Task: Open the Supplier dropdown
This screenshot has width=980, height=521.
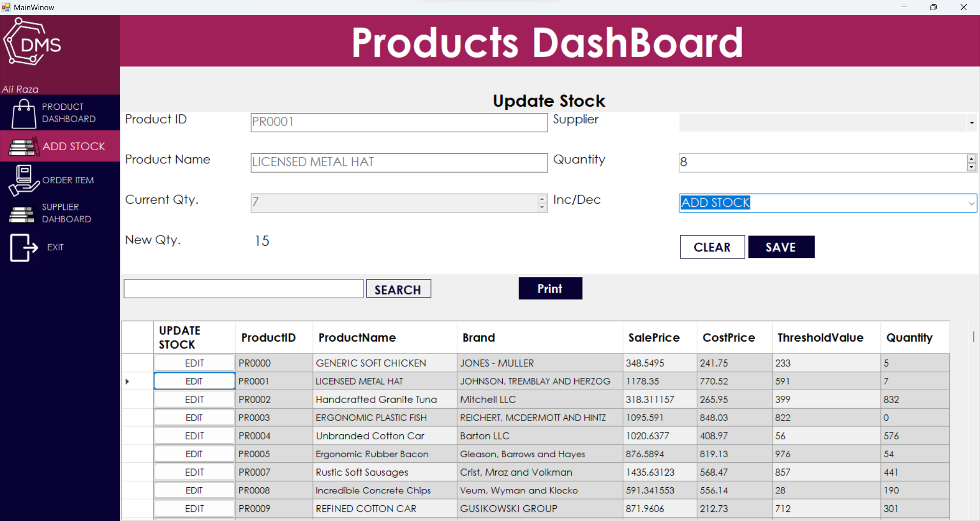Action: point(971,123)
